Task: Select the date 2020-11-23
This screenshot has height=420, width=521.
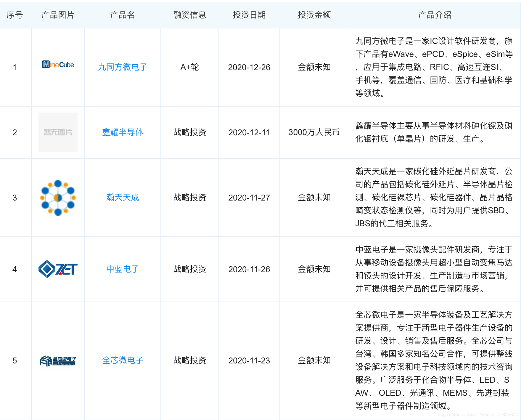Action: pyautogui.click(x=249, y=360)
